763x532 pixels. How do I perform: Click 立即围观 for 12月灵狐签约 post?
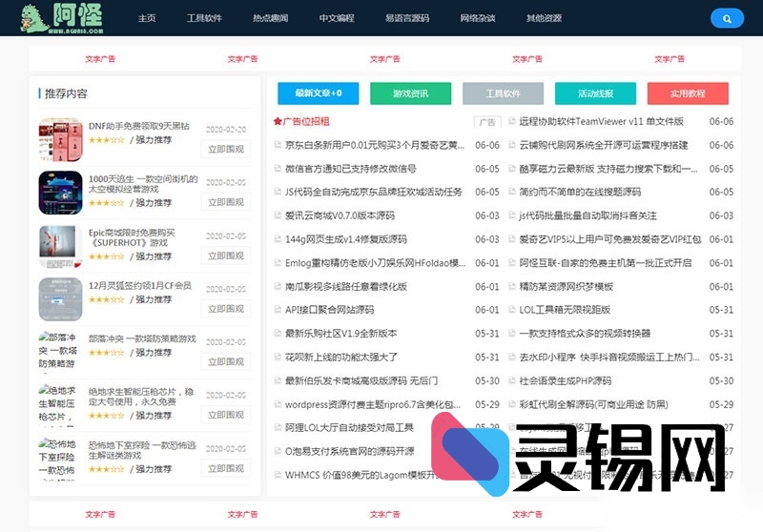226,309
